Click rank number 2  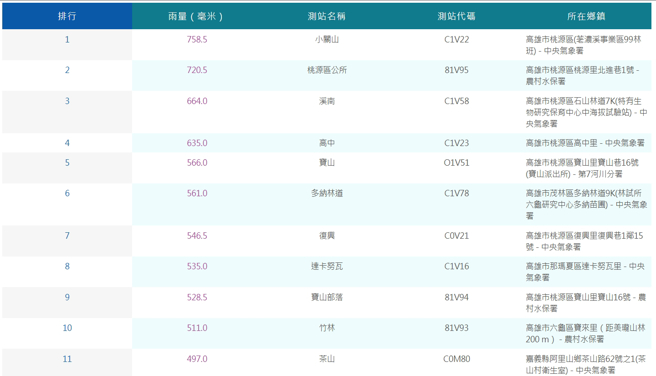67,70
